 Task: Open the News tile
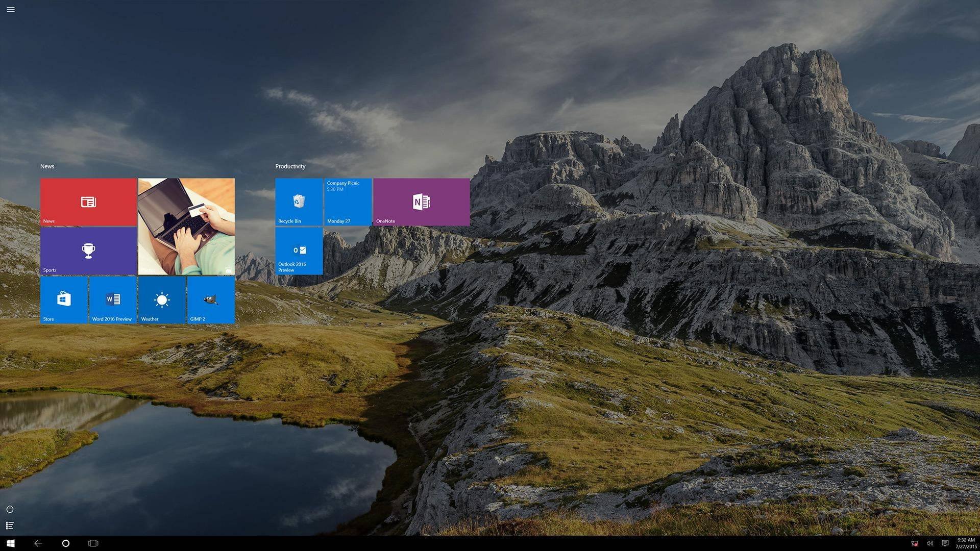(x=88, y=202)
